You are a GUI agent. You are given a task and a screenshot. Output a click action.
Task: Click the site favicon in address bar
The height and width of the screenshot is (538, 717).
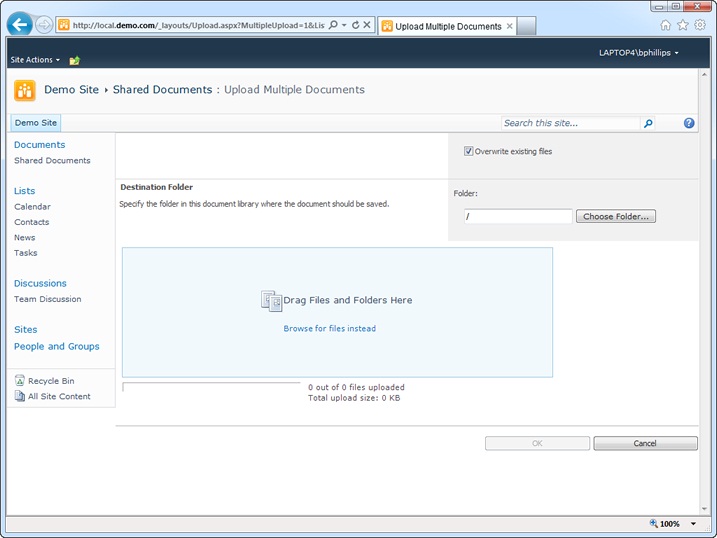64,25
